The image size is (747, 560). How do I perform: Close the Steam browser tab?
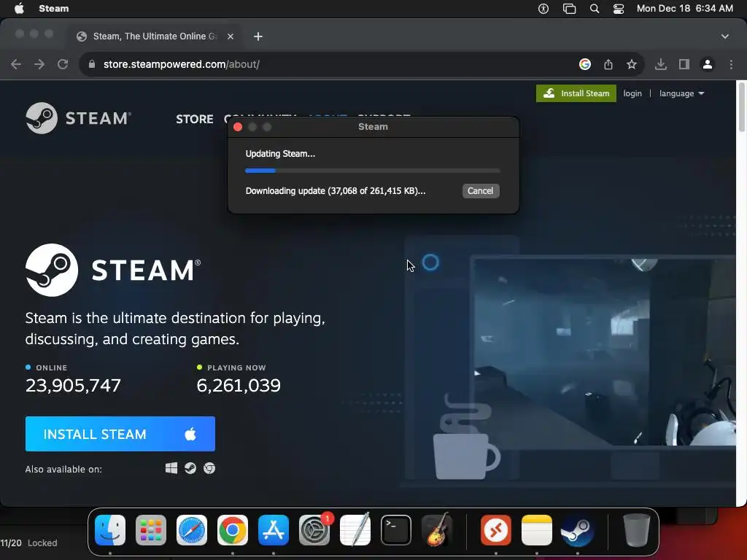click(x=231, y=36)
